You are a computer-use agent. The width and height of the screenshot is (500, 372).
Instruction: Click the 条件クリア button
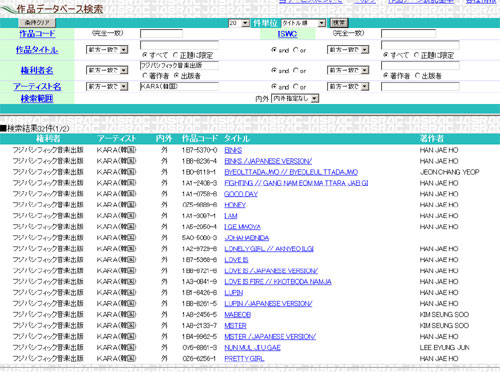tap(37, 23)
